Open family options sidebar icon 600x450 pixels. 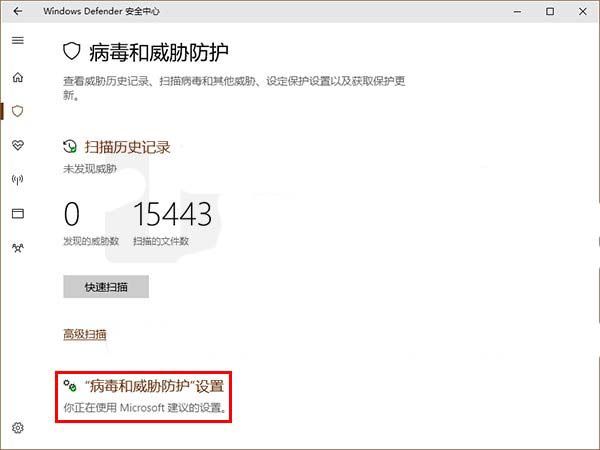point(18,248)
